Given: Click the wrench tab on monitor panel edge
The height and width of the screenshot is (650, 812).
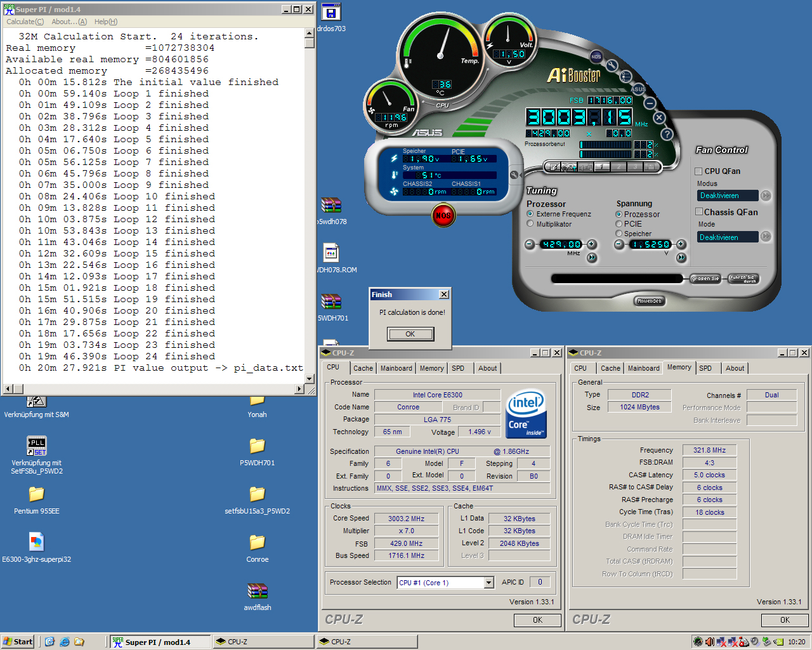Looking at the screenshot, I should [514, 175].
